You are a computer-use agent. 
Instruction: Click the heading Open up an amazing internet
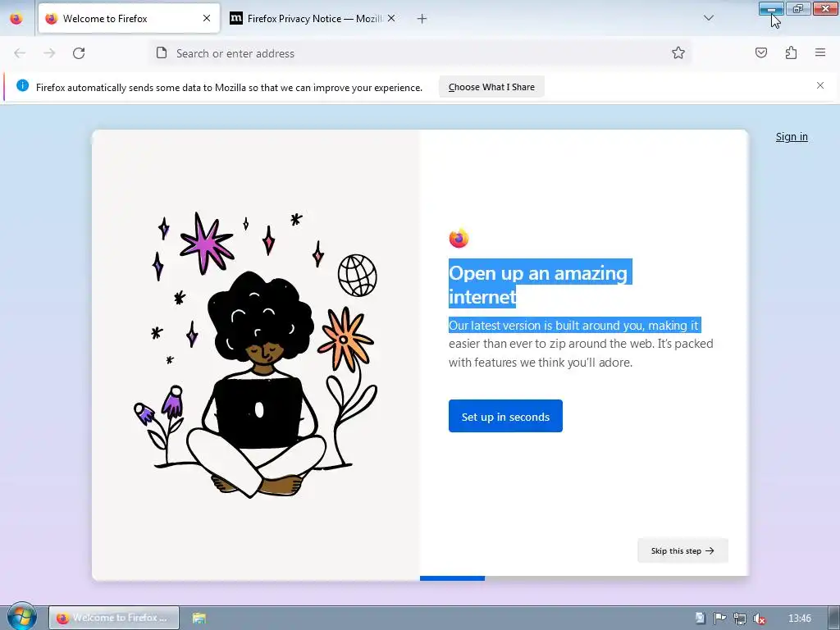[x=538, y=285]
